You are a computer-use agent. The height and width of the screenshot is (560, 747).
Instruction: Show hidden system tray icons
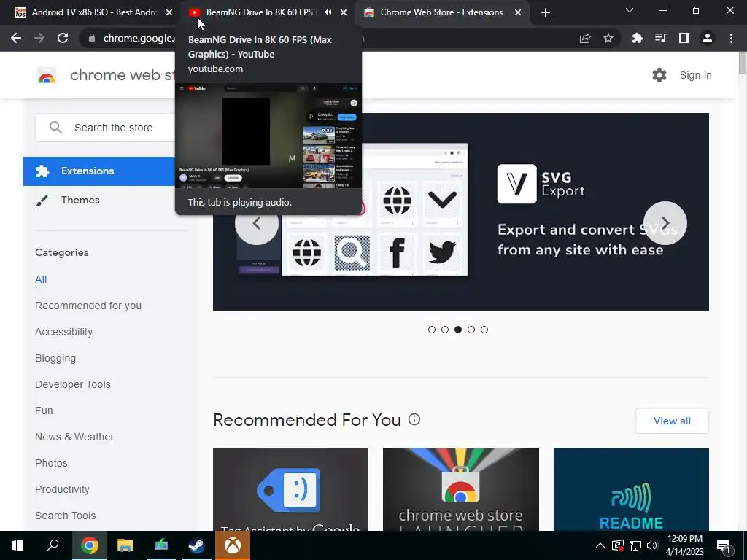coord(600,545)
